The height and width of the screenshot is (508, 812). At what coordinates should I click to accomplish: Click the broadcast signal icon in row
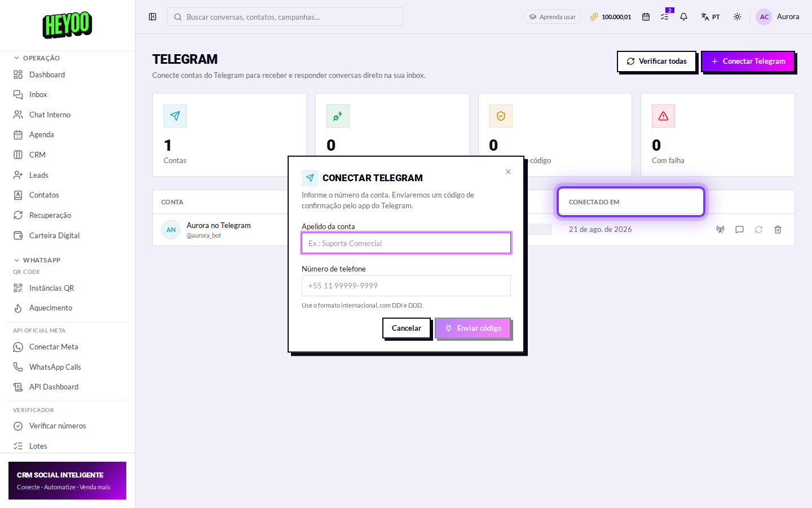[x=720, y=230]
